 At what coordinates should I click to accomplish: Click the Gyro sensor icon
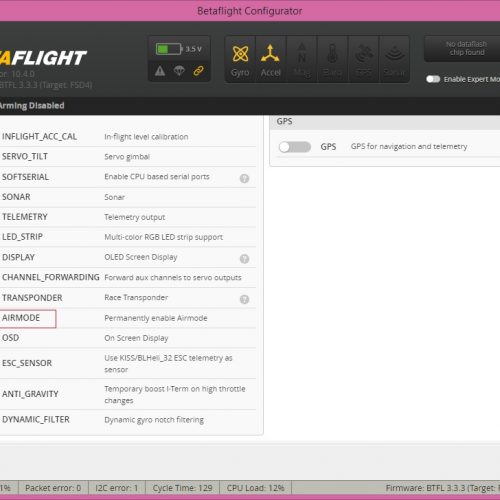pyautogui.click(x=240, y=60)
